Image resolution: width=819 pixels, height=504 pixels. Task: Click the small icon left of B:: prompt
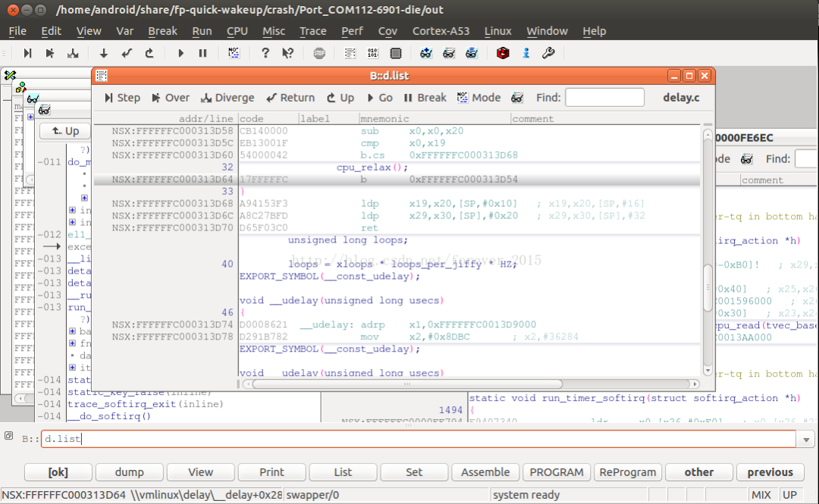coord(9,436)
